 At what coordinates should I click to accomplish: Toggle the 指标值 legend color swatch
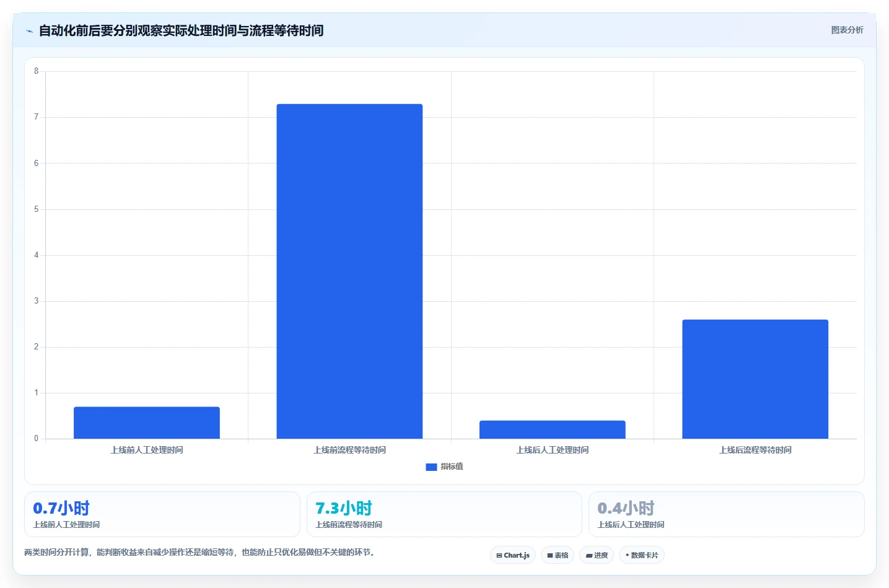click(431, 467)
